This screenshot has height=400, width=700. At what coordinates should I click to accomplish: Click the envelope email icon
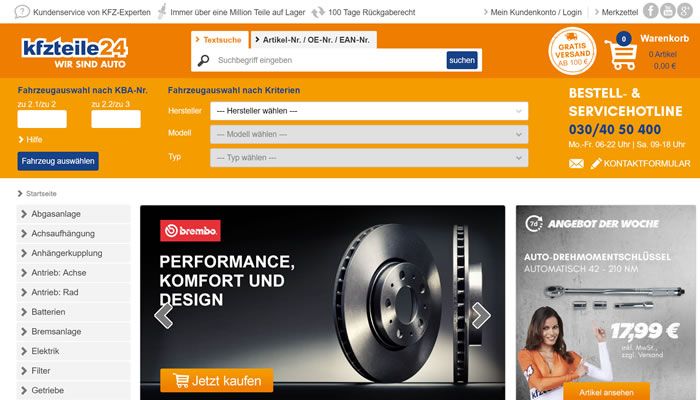click(x=576, y=164)
